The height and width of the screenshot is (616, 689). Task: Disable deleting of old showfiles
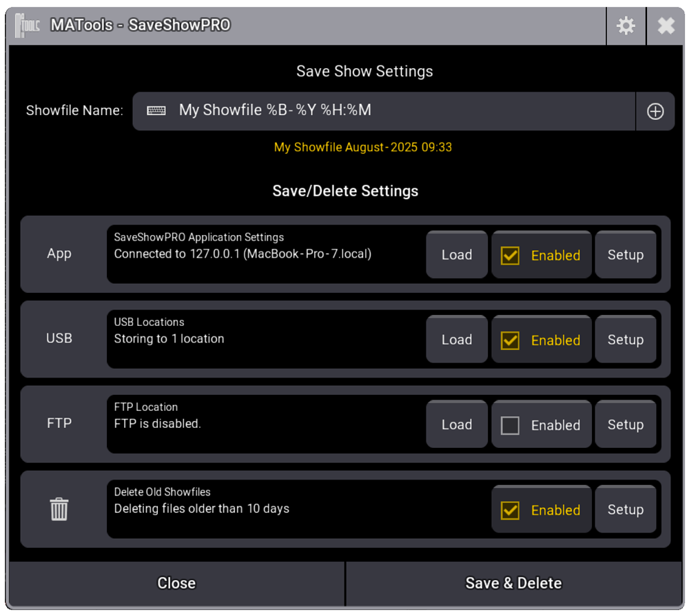pyautogui.click(x=510, y=510)
